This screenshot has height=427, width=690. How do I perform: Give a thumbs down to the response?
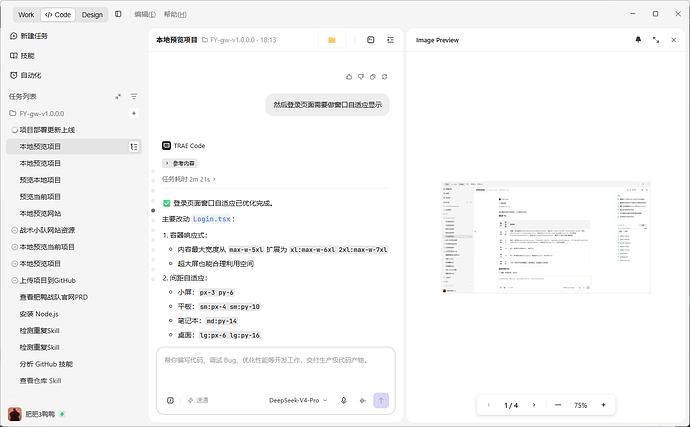(x=361, y=77)
